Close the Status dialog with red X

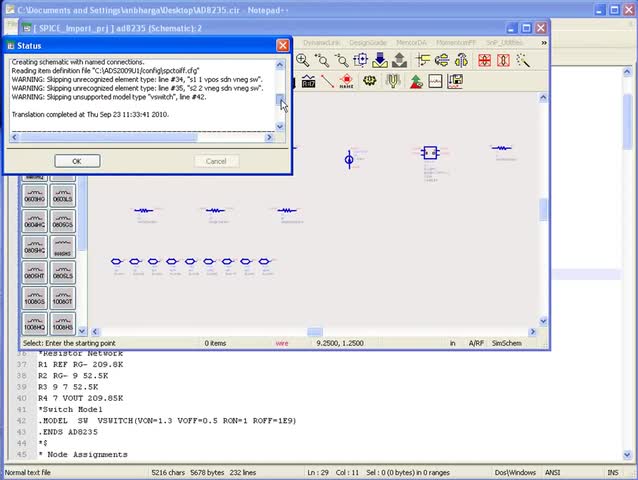pyautogui.click(x=282, y=45)
